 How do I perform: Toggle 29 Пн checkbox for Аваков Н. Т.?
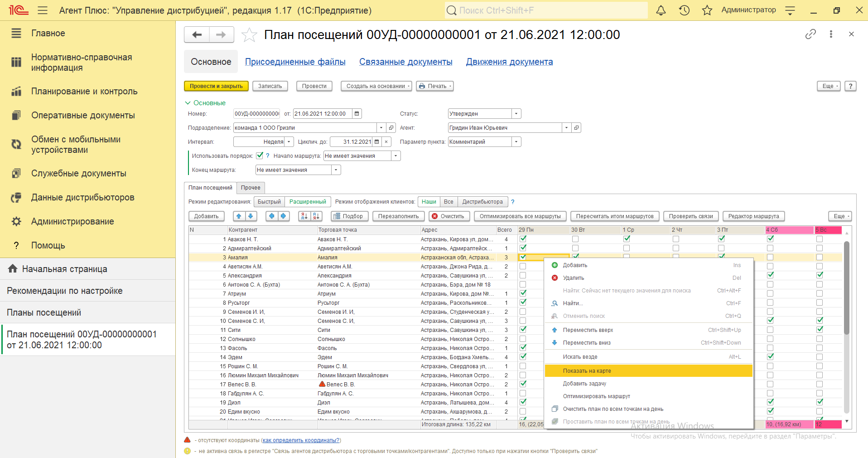[523, 239]
